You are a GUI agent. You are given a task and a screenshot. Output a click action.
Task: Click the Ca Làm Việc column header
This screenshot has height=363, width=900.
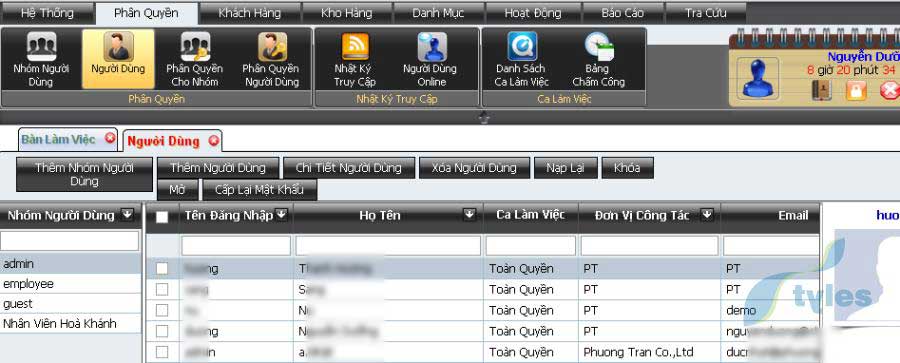[530, 215]
